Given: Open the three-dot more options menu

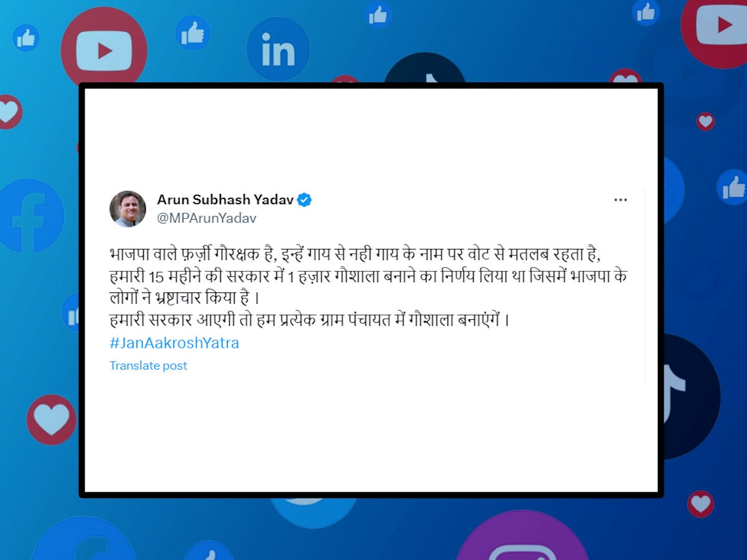Looking at the screenshot, I should coord(621,200).
